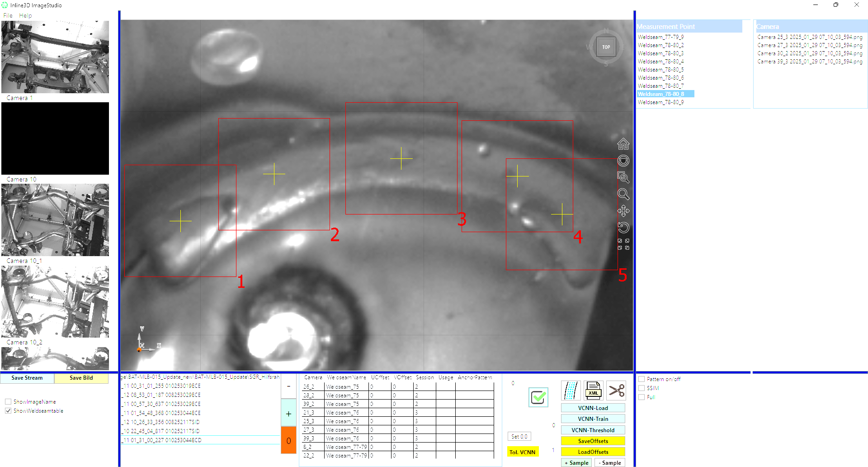
Task: Select Camera 39_3 image file
Action: coord(810,62)
